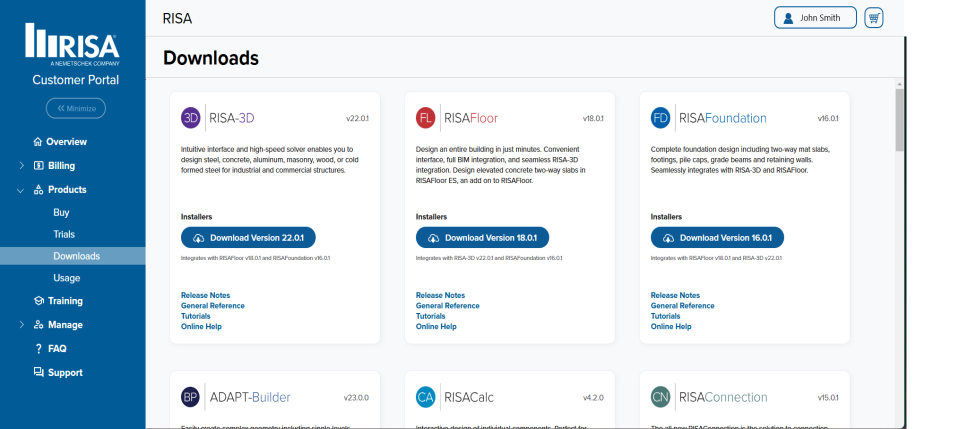Click the RISACalc card title
The width and height of the screenshot is (968, 429).
coord(469,397)
